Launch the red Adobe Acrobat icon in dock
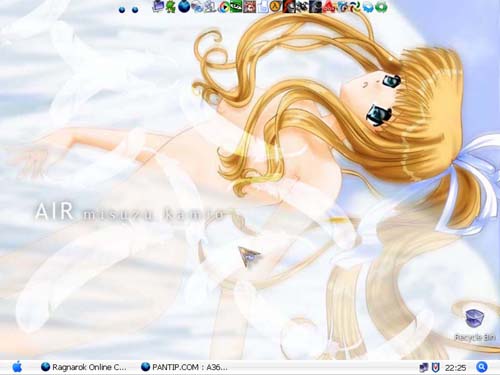The image size is (500, 375). click(x=329, y=7)
